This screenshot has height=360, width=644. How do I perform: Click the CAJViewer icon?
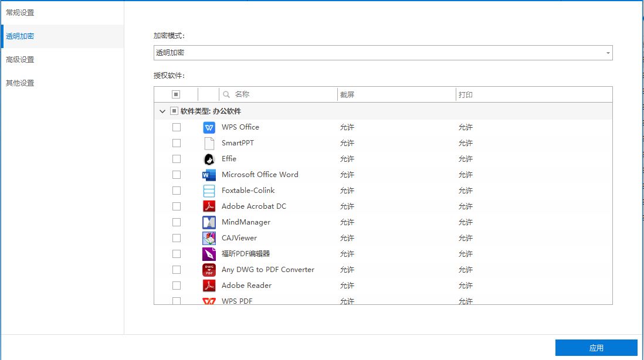pos(209,238)
